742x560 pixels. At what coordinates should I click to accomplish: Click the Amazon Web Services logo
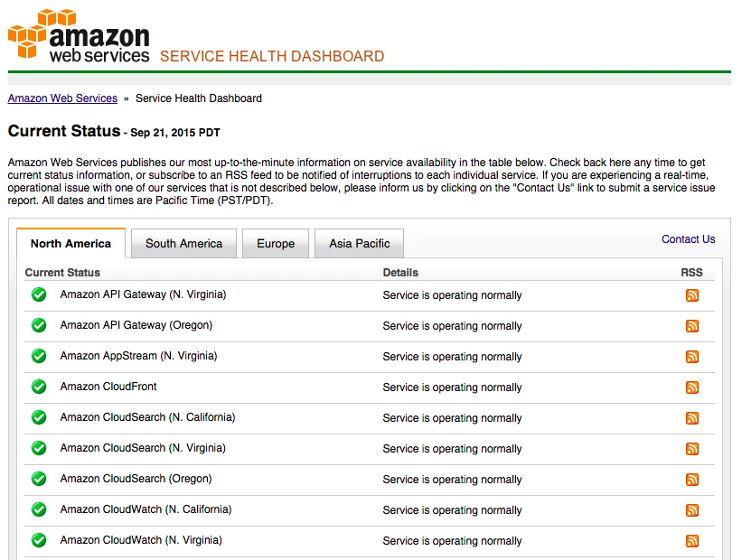pos(78,36)
